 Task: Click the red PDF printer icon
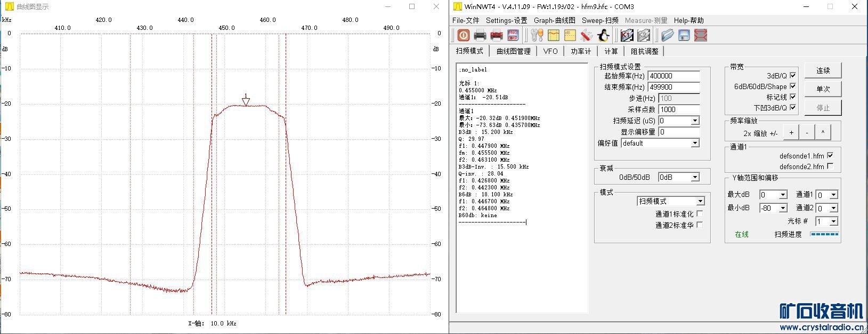pyautogui.click(x=497, y=35)
